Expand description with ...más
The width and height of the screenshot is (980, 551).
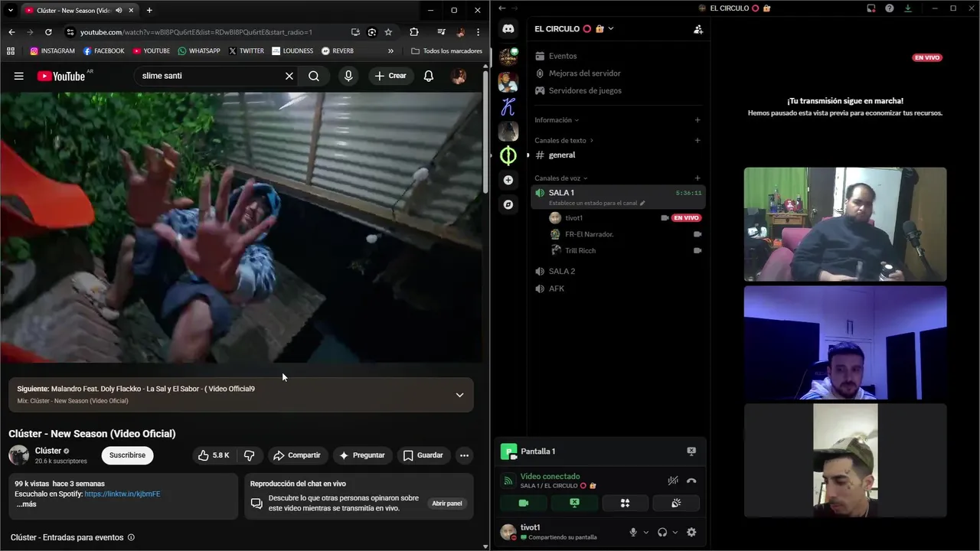coord(25,504)
